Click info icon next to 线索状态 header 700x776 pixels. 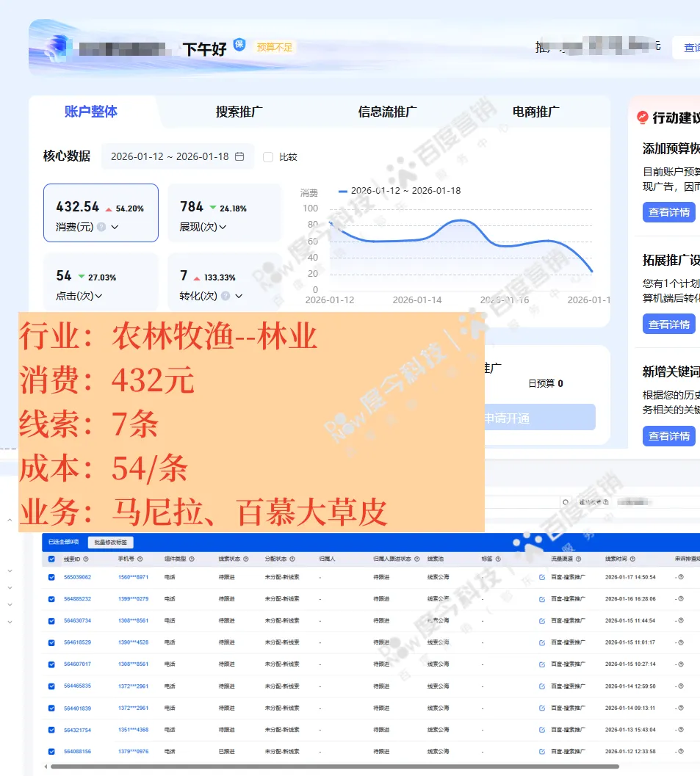245,559
